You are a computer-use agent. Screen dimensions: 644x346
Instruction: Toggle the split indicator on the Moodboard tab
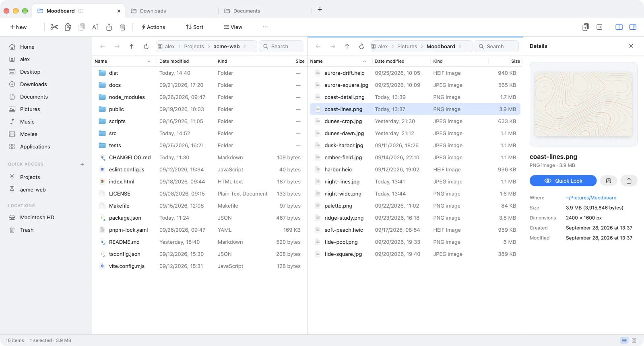(x=81, y=11)
